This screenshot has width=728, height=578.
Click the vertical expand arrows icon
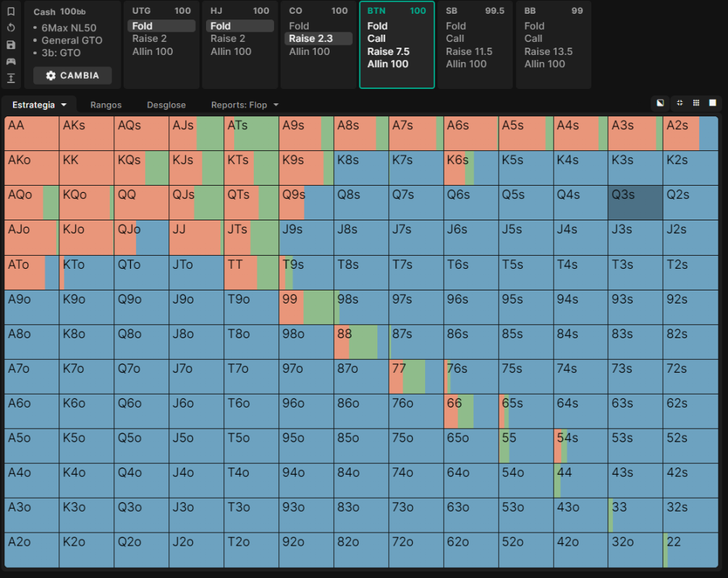pyautogui.click(x=11, y=78)
